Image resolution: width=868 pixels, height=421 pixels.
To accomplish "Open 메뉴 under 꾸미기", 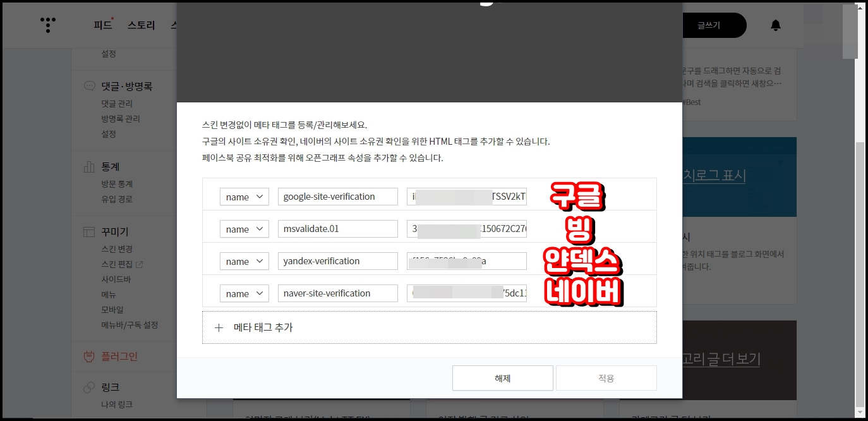I will 109,295.
